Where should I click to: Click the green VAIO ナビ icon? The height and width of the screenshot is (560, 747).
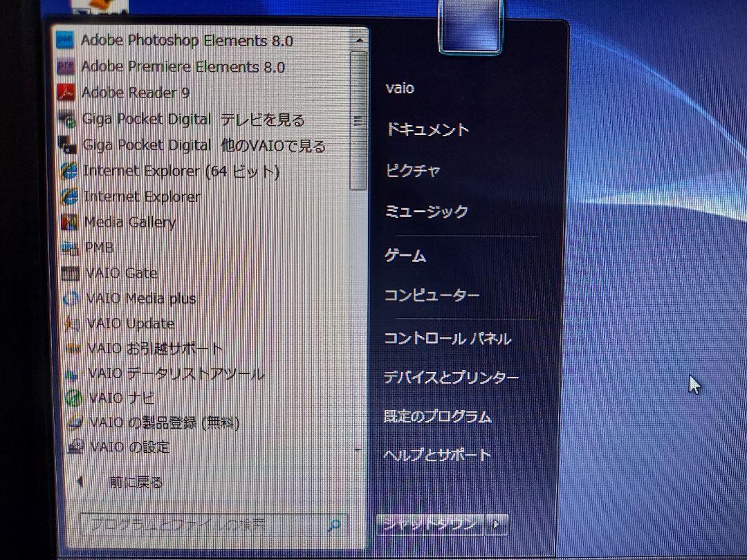coord(73,398)
